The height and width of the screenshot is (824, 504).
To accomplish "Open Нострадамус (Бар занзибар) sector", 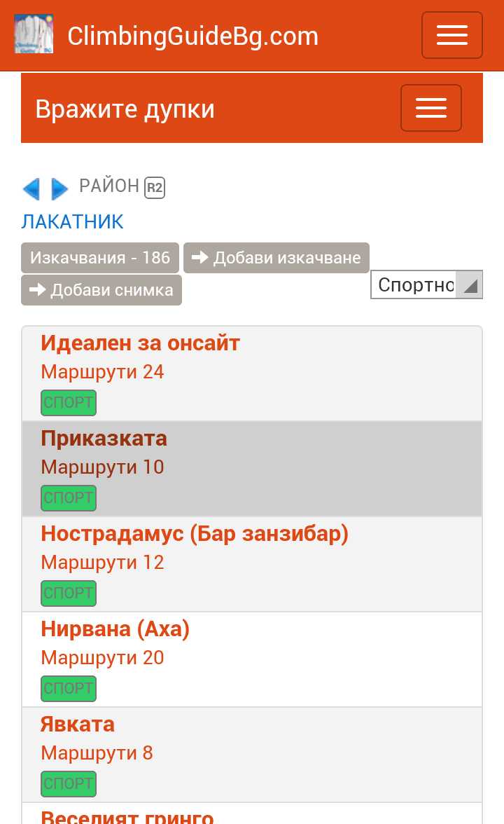I will [194, 534].
